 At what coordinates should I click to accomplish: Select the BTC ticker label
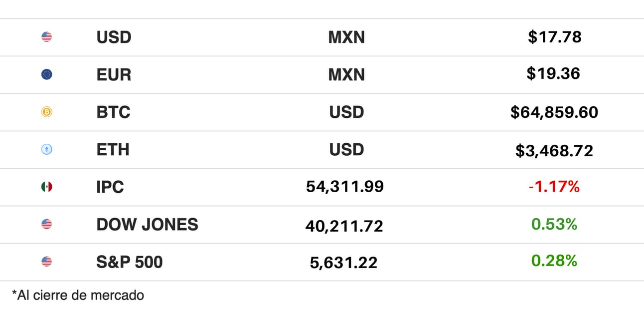(x=113, y=112)
